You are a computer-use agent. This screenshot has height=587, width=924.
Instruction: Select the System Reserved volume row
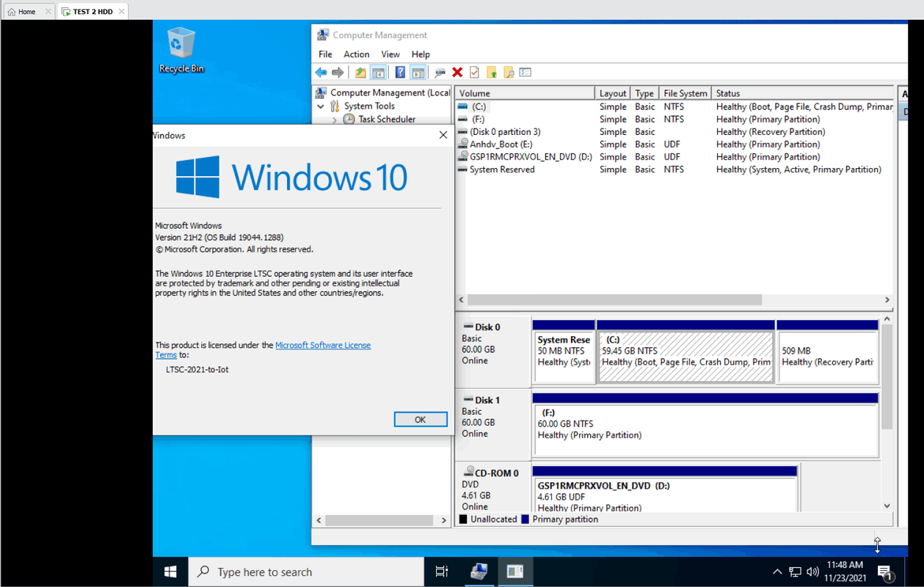point(674,169)
